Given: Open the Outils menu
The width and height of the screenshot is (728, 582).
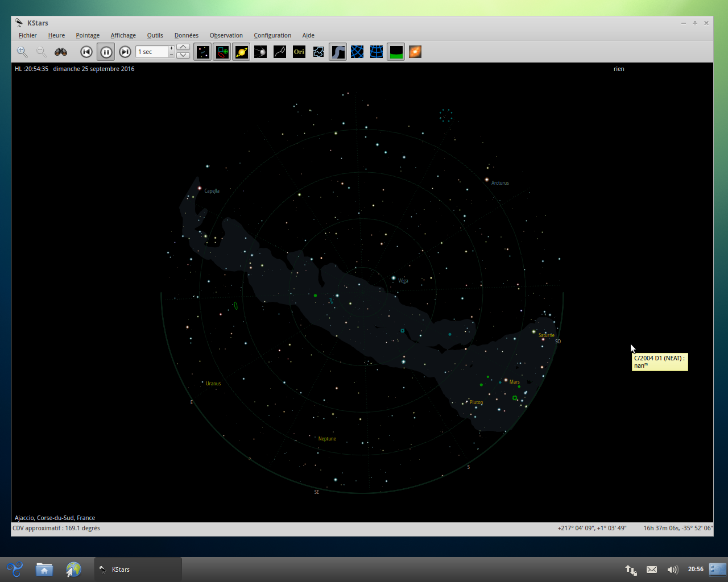Looking at the screenshot, I should [155, 35].
